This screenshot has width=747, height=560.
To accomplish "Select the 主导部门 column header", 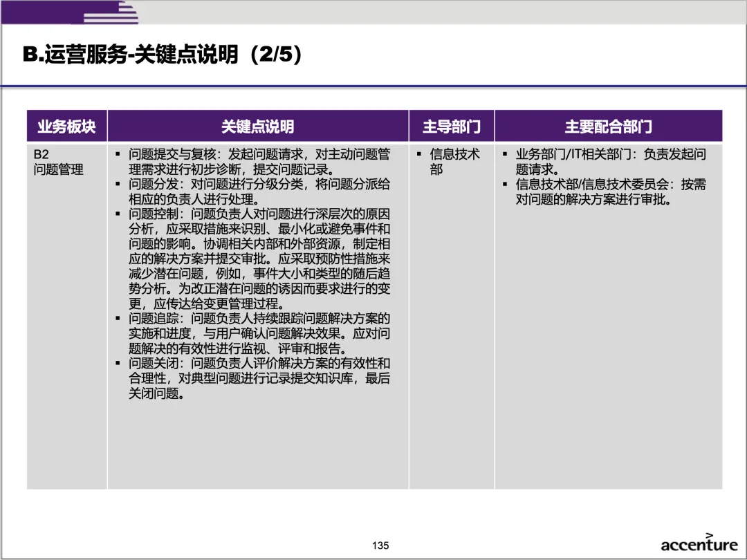I will pos(451,127).
